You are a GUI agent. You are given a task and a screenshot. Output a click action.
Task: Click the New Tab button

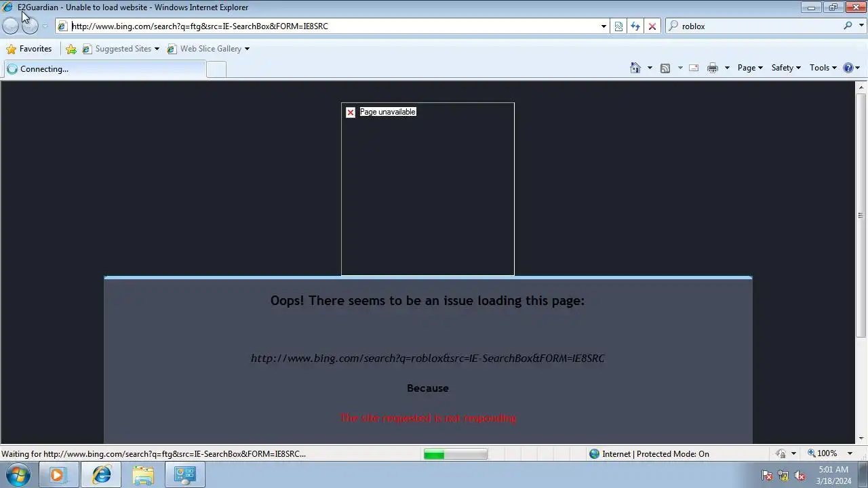pos(216,69)
